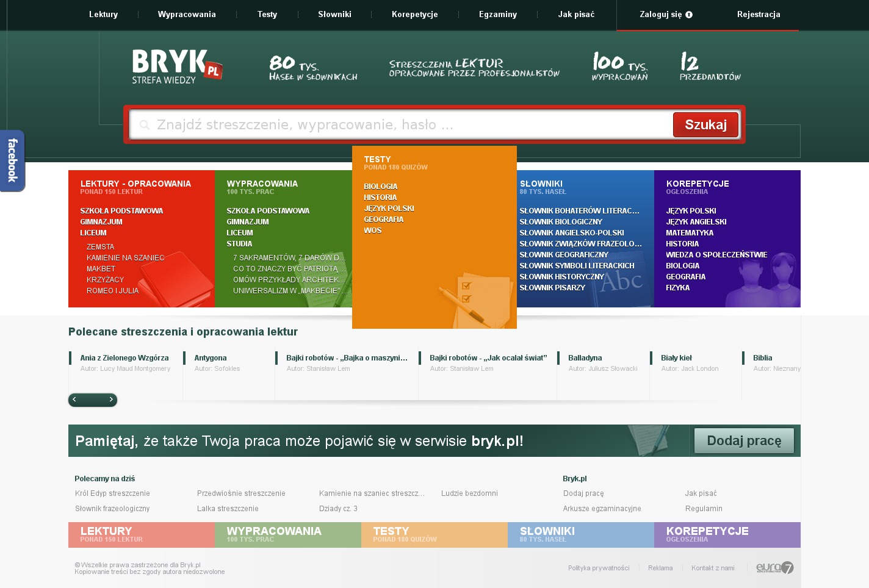Open Słownik Pisarzy
The image size is (869, 588).
(552, 288)
